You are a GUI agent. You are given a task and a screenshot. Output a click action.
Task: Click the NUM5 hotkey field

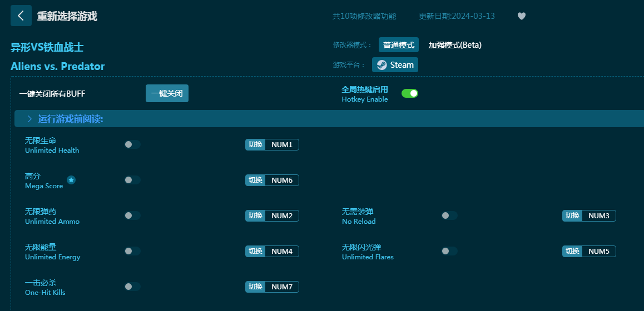click(599, 251)
